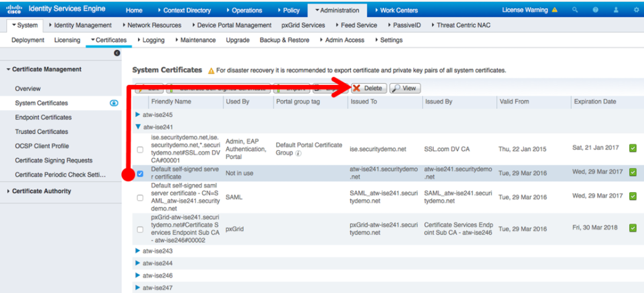Expand the atw-ise245 node

tap(137, 114)
